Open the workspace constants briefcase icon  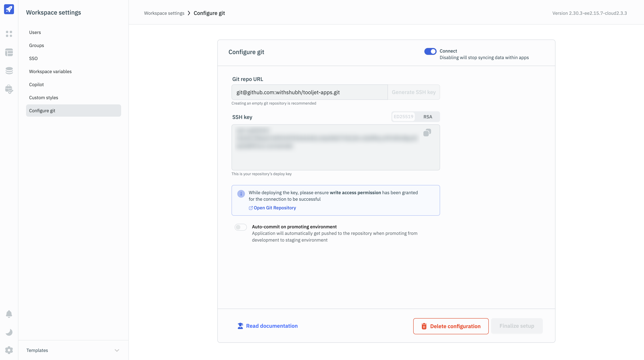(x=9, y=89)
